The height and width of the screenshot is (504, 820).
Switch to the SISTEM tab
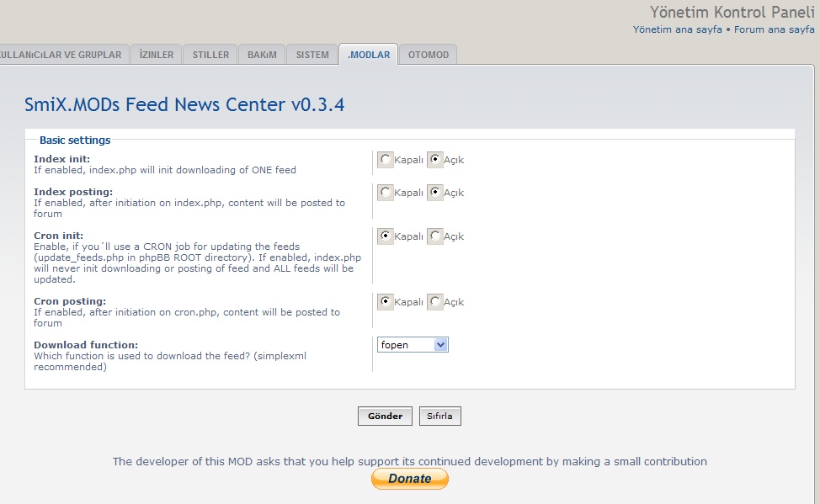pyautogui.click(x=312, y=55)
